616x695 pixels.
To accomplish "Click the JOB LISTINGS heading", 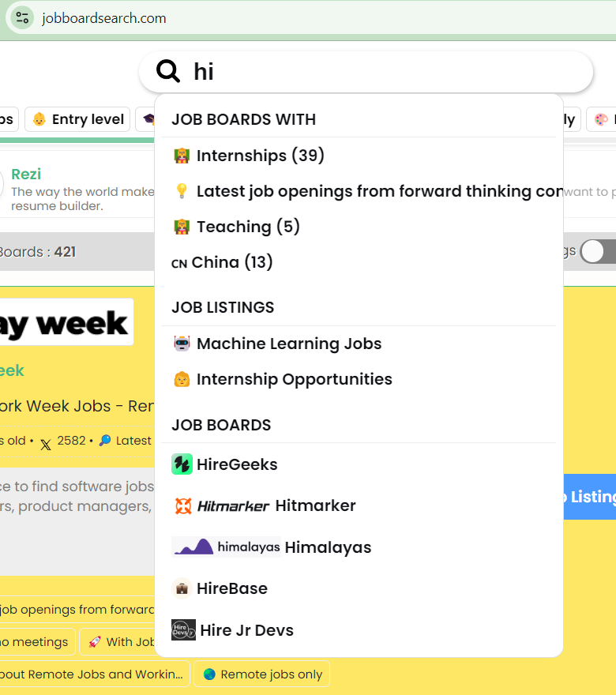I will [x=223, y=307].
